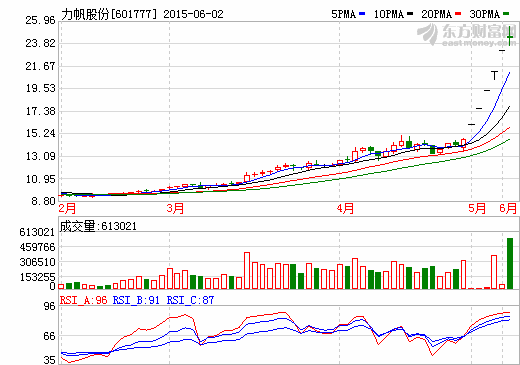
Task: Click price axis label 13.09
Action: coord(40,156)
